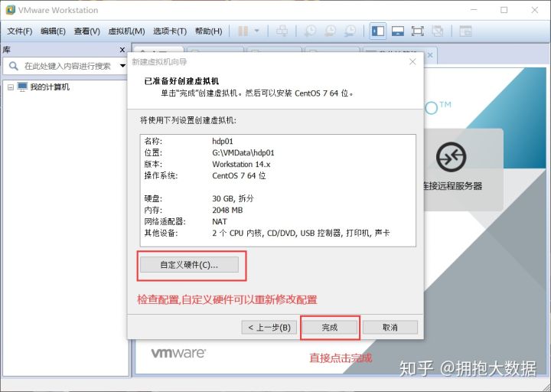The image size is (551, 392).
Task: Open the 文件(F) menu
Action: (x=20, y=31)
